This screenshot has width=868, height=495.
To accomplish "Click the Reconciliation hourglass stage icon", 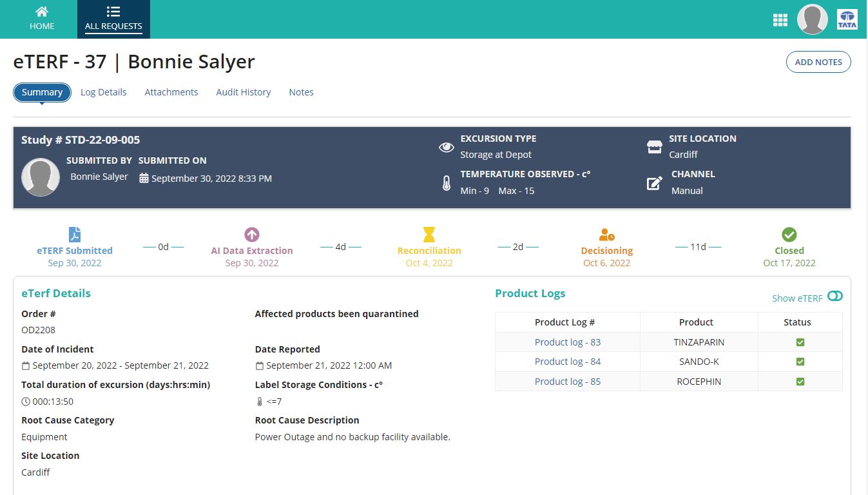I will click(429, 235).
